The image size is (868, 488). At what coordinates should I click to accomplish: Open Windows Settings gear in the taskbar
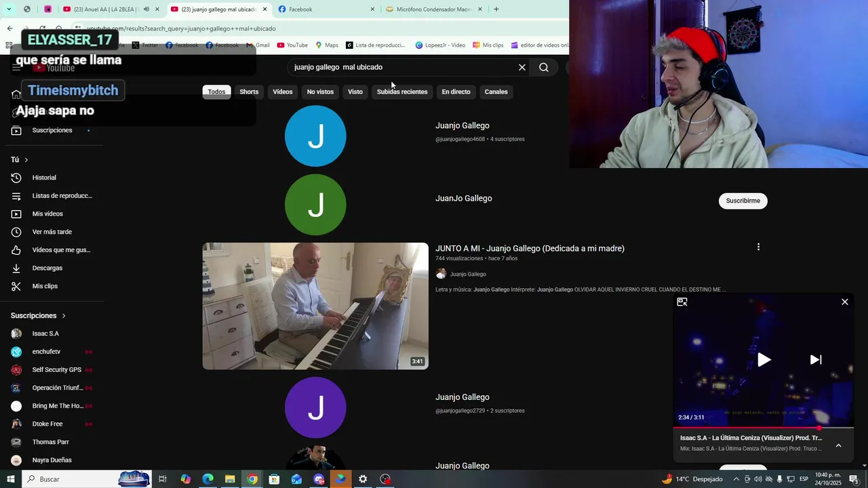363,479
